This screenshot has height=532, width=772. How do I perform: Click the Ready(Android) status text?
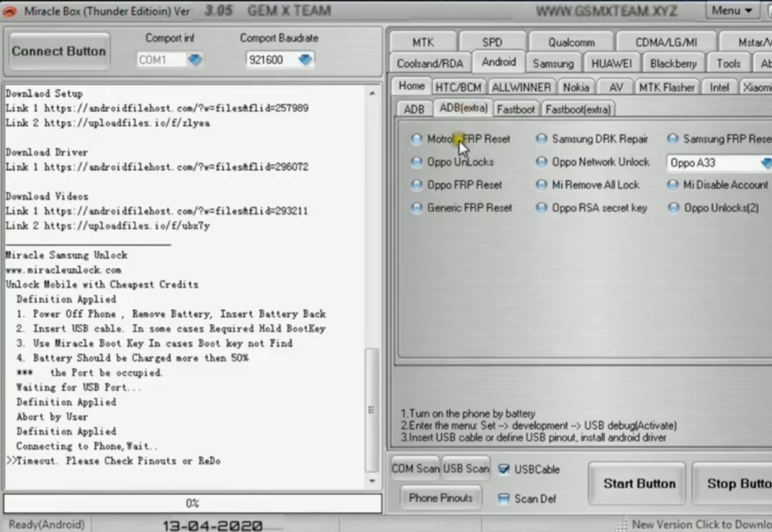pyautogui.click(x=47, y=525)
